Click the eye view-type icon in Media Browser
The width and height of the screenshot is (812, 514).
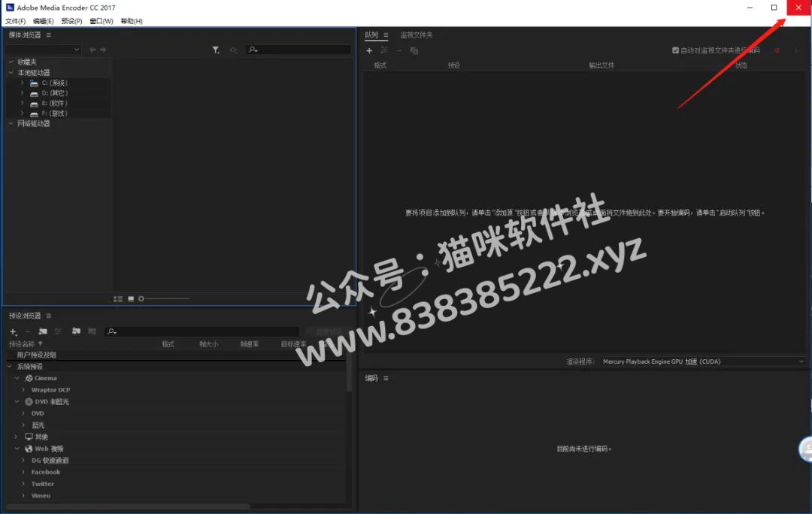click(x=233, y=50)
